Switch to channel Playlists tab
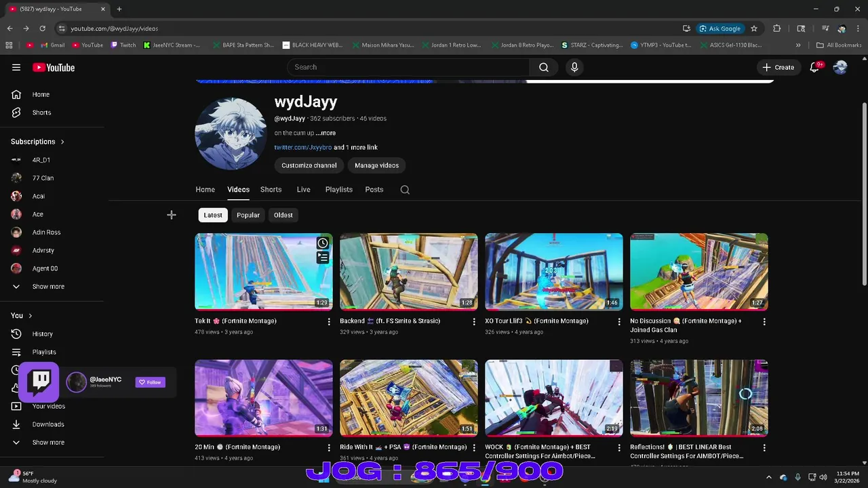The width and height of the screenshot is (868, 488). pyautogui.click(x=338, y=190)
